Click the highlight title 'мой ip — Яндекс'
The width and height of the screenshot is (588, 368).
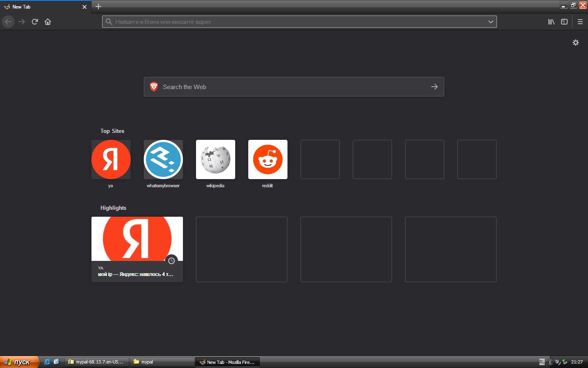pos(136,274)
